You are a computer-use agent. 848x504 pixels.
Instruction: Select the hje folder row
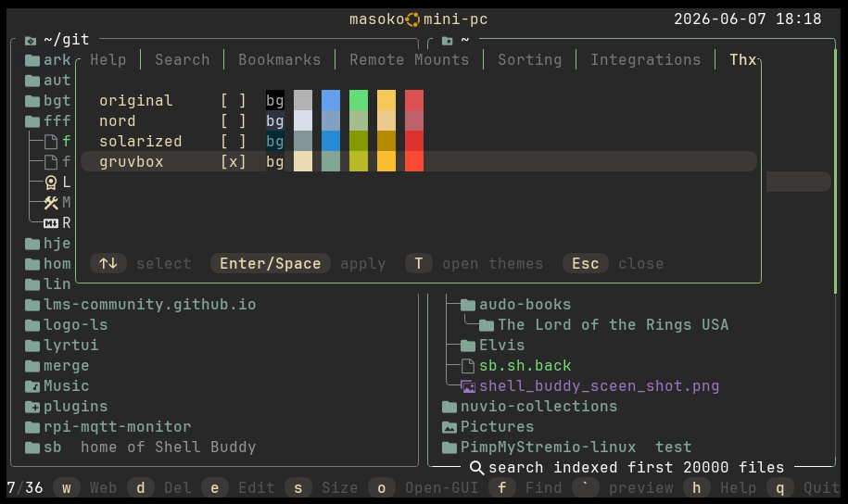point(47,244)
